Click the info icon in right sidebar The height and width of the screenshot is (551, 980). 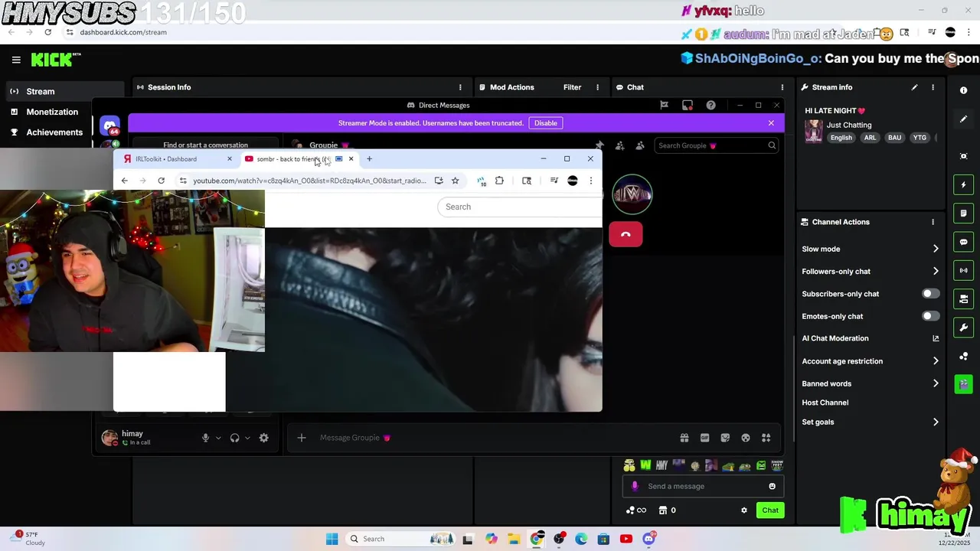click(x=963, y=90)
